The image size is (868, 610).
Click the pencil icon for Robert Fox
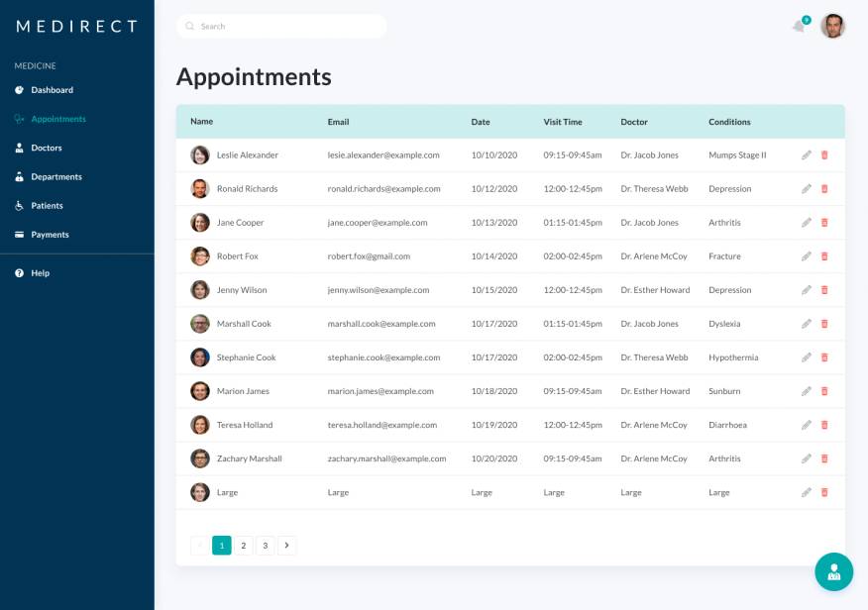coord(807,256)
